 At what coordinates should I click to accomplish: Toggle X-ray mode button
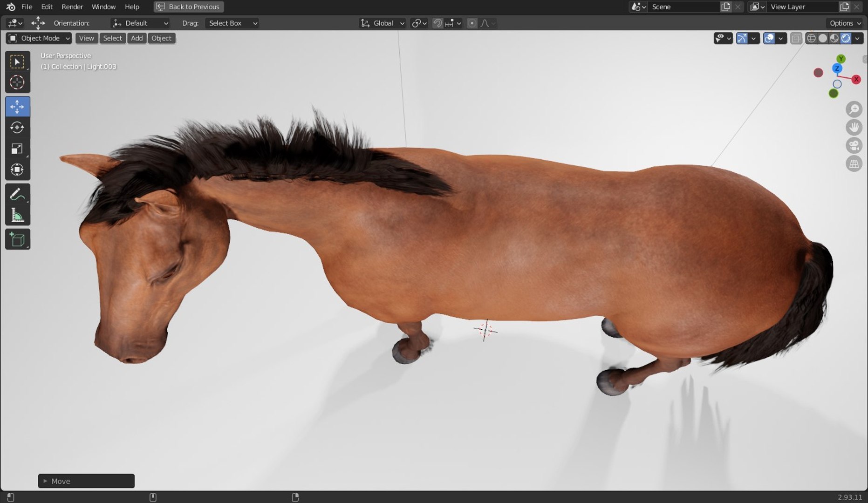796,38
